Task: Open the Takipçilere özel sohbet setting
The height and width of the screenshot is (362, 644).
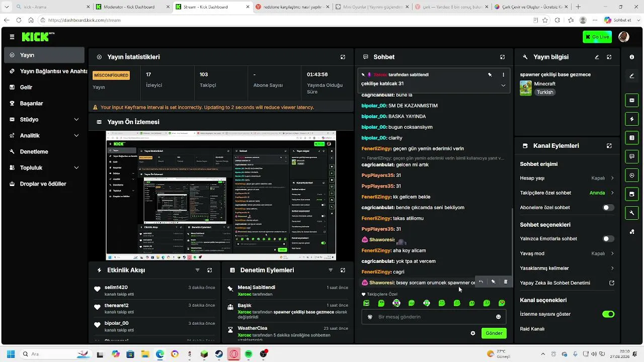Action: pyautogui.click(x=567, y=193)
